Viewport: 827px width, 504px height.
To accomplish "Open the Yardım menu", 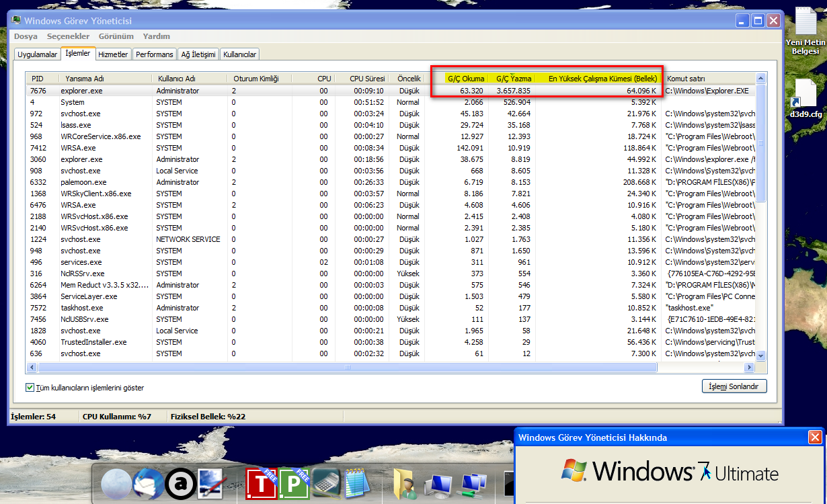I will point(157,36).
